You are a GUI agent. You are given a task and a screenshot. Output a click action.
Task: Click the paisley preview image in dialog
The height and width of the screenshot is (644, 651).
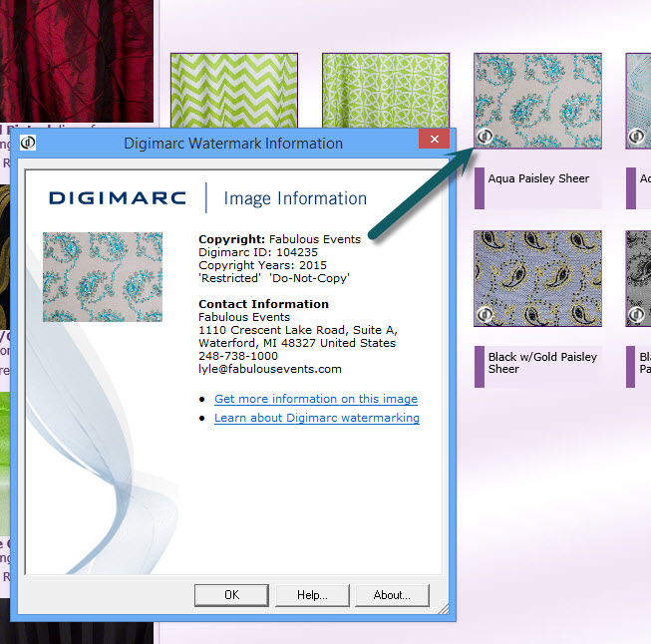103,277
